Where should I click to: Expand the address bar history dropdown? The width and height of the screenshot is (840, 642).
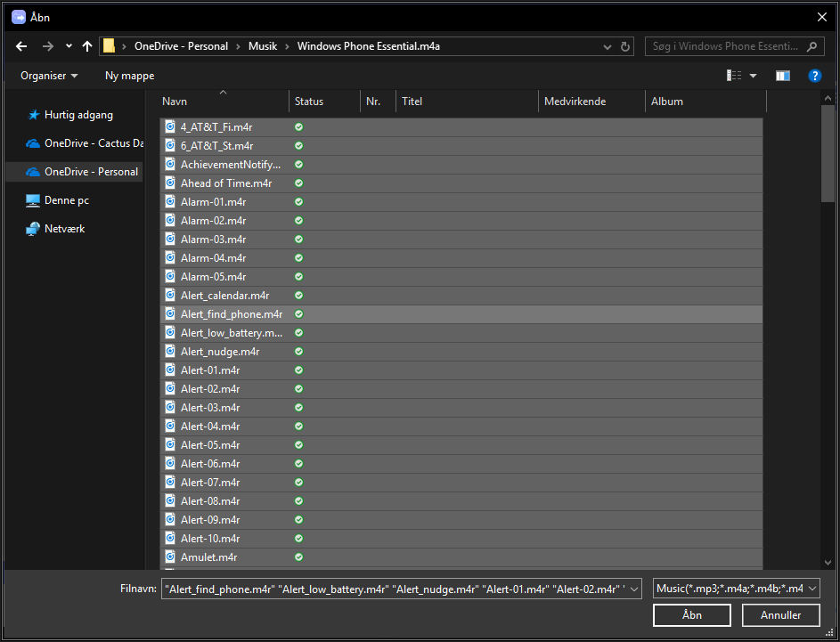point(608,46)
